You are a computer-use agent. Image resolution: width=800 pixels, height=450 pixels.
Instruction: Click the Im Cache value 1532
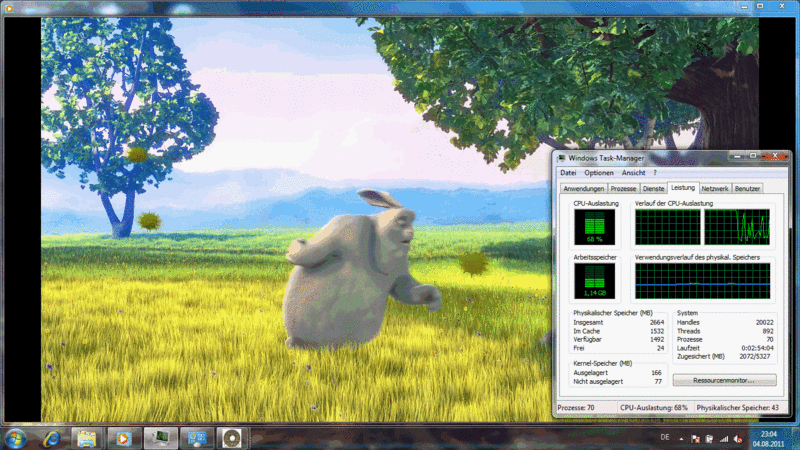[x=657, y=331]
